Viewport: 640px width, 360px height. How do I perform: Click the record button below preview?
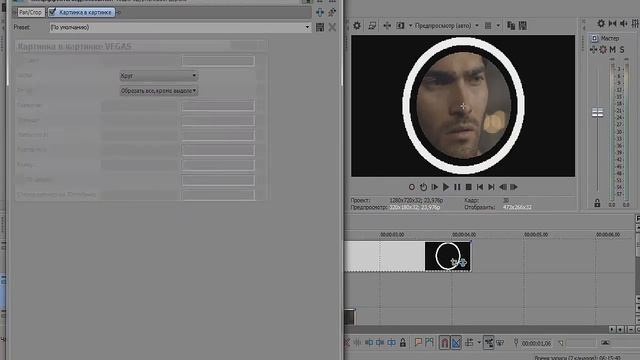coord(411,187)
